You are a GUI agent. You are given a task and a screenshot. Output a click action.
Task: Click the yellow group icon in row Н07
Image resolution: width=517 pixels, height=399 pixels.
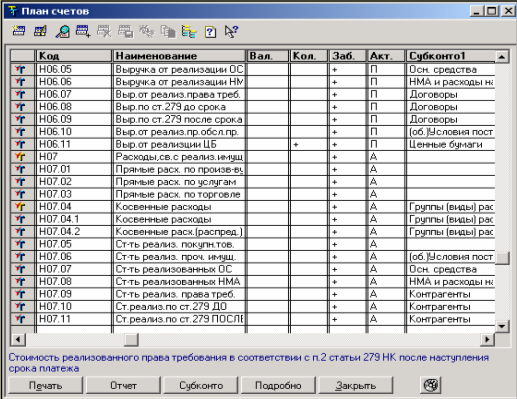[x=20, y=156]
